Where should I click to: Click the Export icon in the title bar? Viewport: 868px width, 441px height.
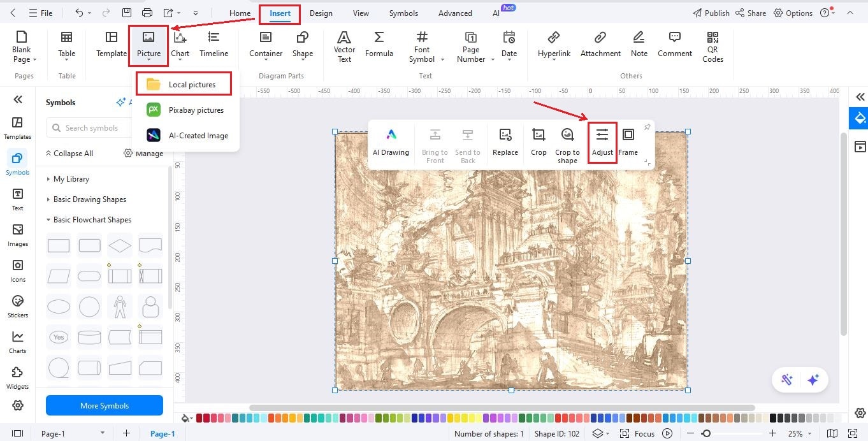click(168, 13)
